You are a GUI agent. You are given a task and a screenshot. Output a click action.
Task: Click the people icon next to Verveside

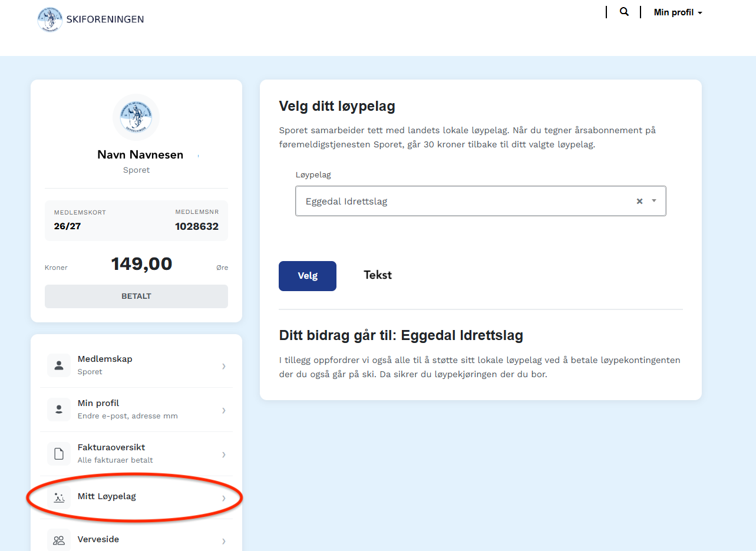(x=58, y=540)
